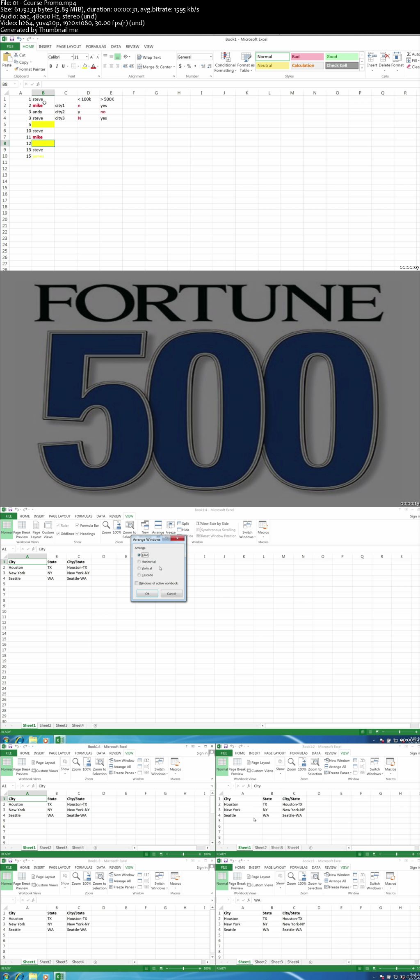Open General number format dropdown in Book1
The width and height of the screenshot is (420, 980).
click(210, 57)
